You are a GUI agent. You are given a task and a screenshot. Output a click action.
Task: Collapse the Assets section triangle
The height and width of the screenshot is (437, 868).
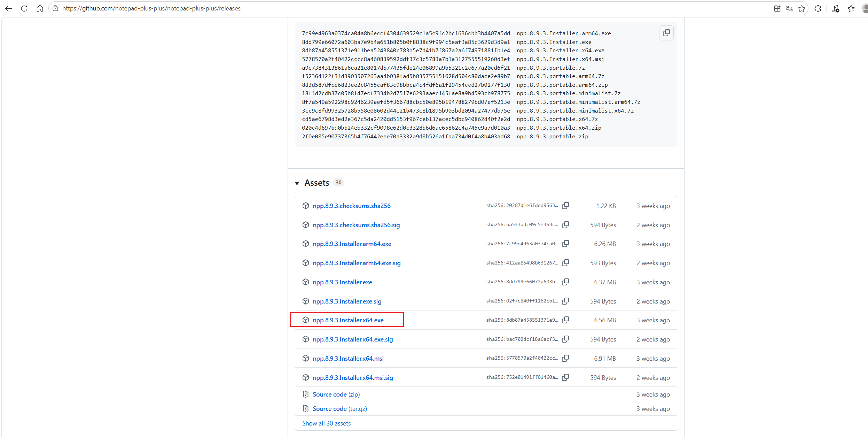pos(297,183)
